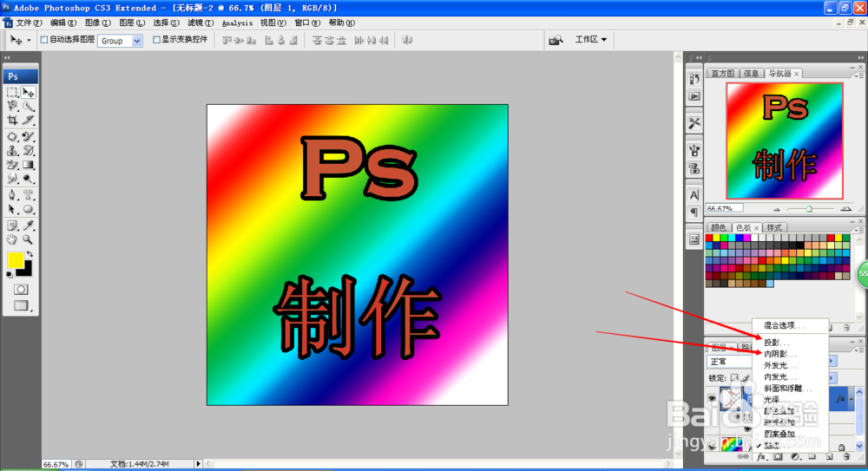The height and width of the screenshot is (471, 868).
Task: Toggle lock transparent pixels icon
Action: tap(734, 378)
